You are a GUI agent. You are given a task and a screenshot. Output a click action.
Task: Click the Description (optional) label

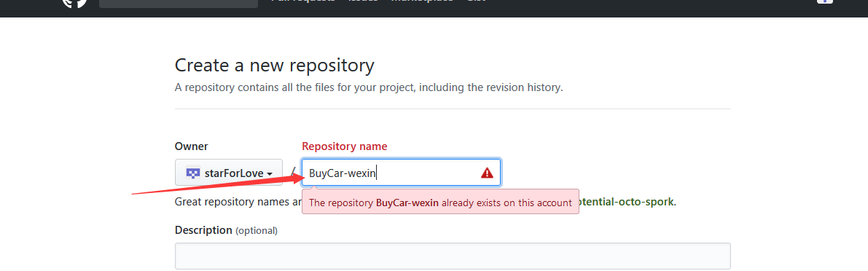coord(227,230)
